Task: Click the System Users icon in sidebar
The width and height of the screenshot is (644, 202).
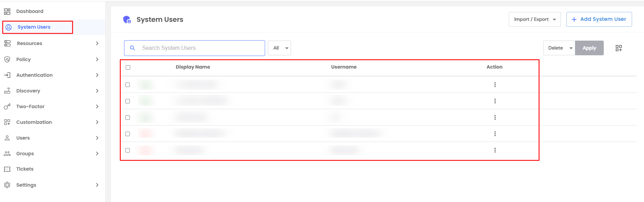Action: (x=7, y=27)
